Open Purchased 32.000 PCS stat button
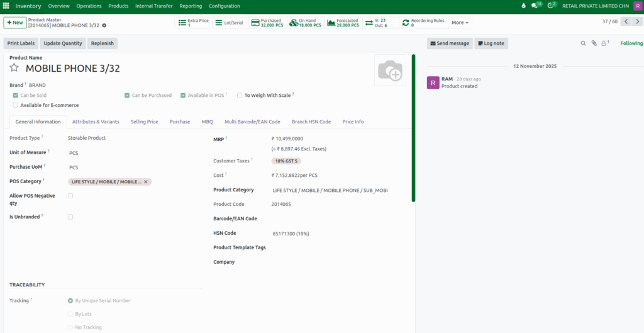Screen dimensions: 644x333 pyautogui.click(x=267, y=23)
